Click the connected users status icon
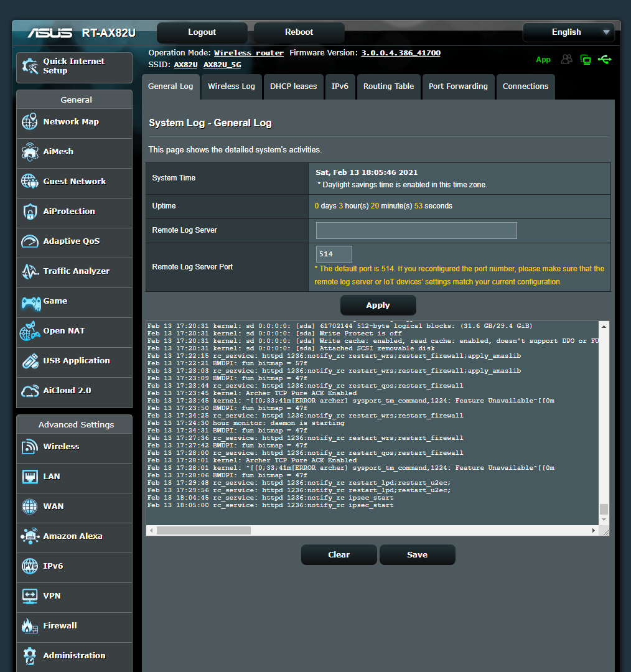The height and width of the screenshot is (672, 631). pyautogui.click(x=566, y=59)
